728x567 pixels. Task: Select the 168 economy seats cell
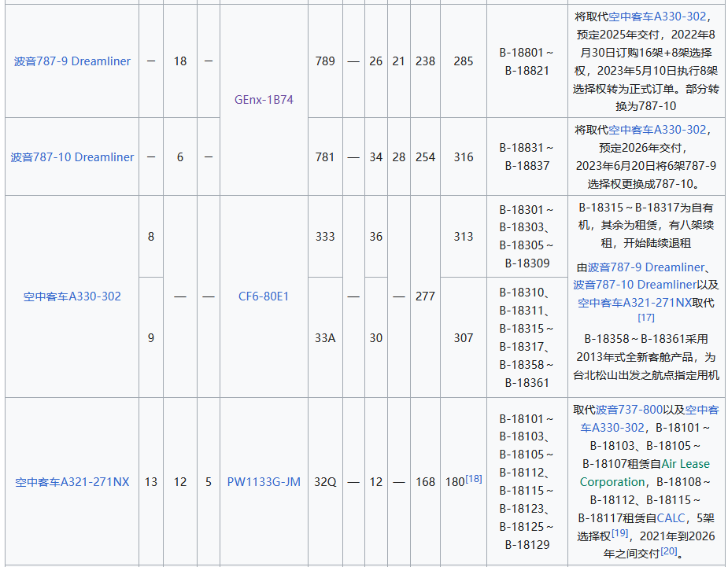pos(425,482)
